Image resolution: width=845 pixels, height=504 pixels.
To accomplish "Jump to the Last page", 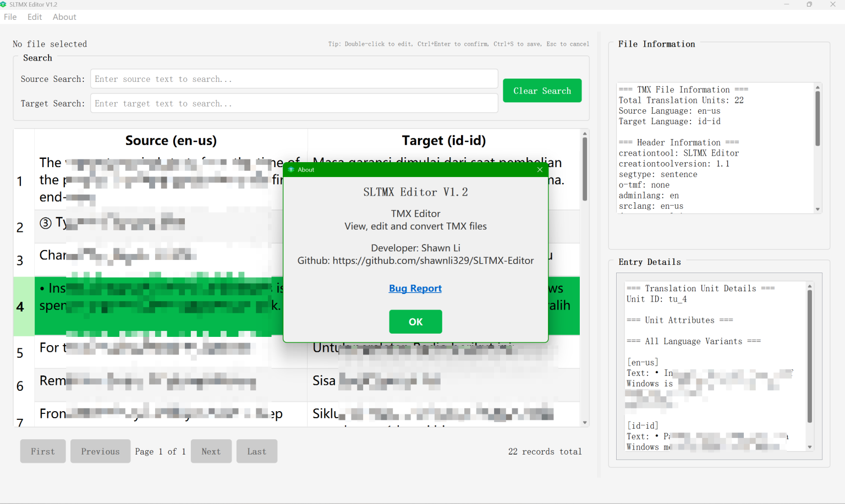I will pyautogui.click(x=256, y=451).
